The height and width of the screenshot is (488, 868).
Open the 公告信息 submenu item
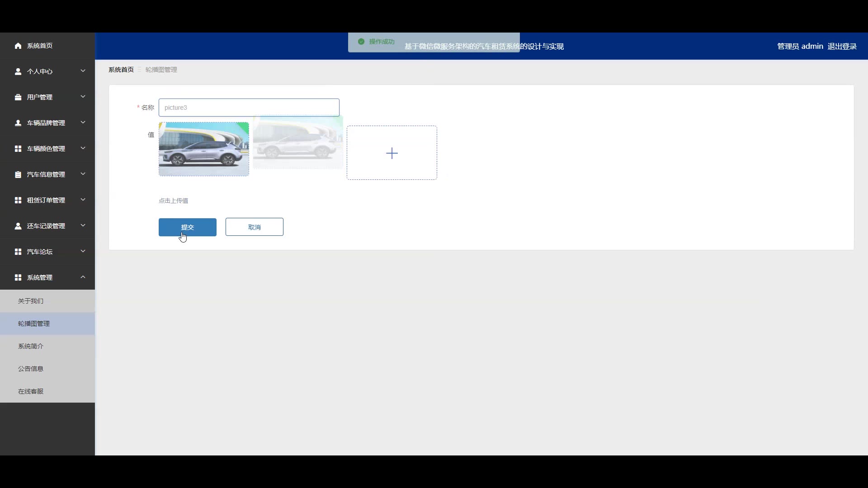point(31,369)
